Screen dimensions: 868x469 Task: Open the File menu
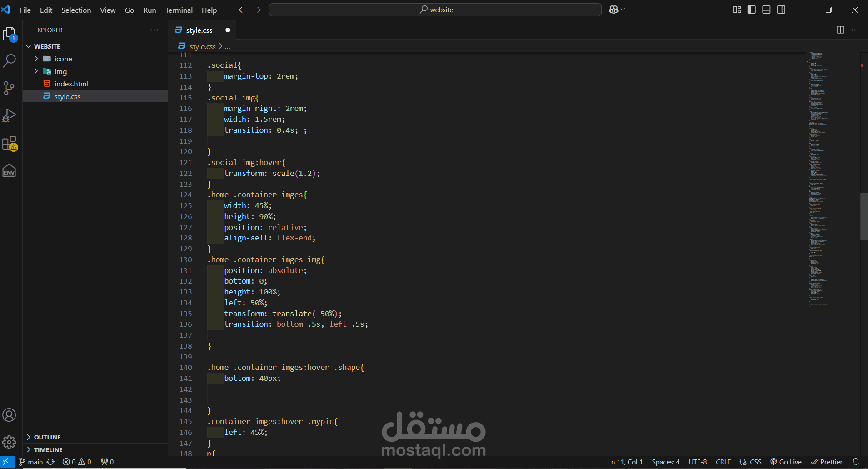click(25, 10)
